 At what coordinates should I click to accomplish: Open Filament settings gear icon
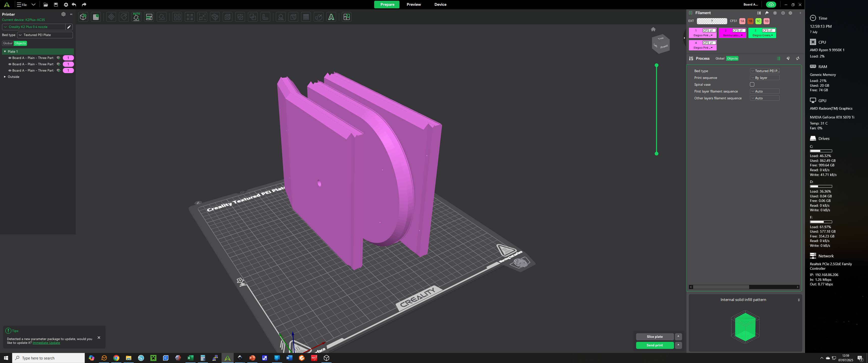click(x=790, y=13)
